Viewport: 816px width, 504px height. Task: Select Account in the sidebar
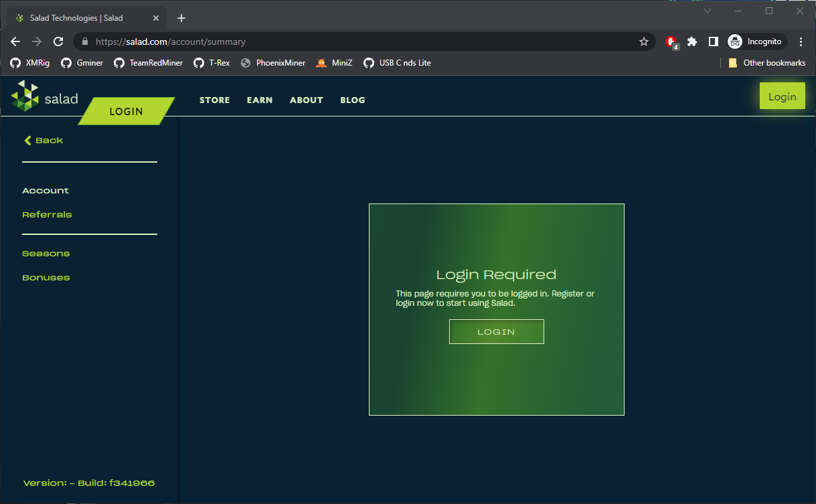tap(46, 191)
